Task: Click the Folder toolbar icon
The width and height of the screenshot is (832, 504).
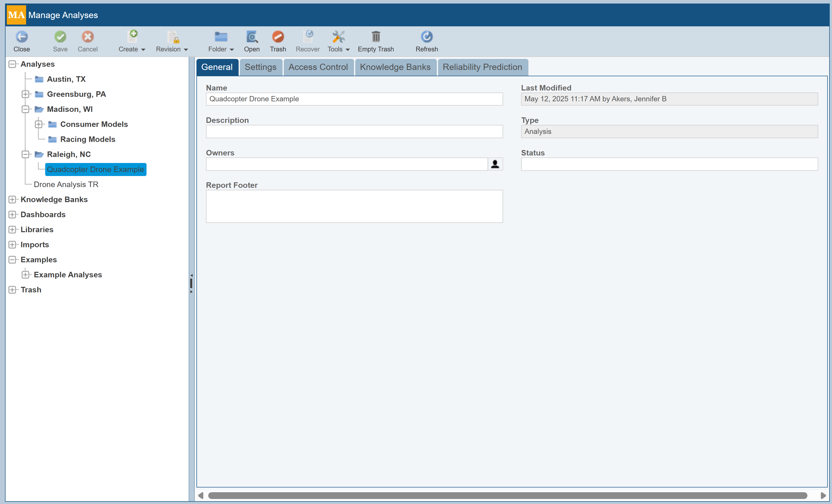Action: (221, 37)
